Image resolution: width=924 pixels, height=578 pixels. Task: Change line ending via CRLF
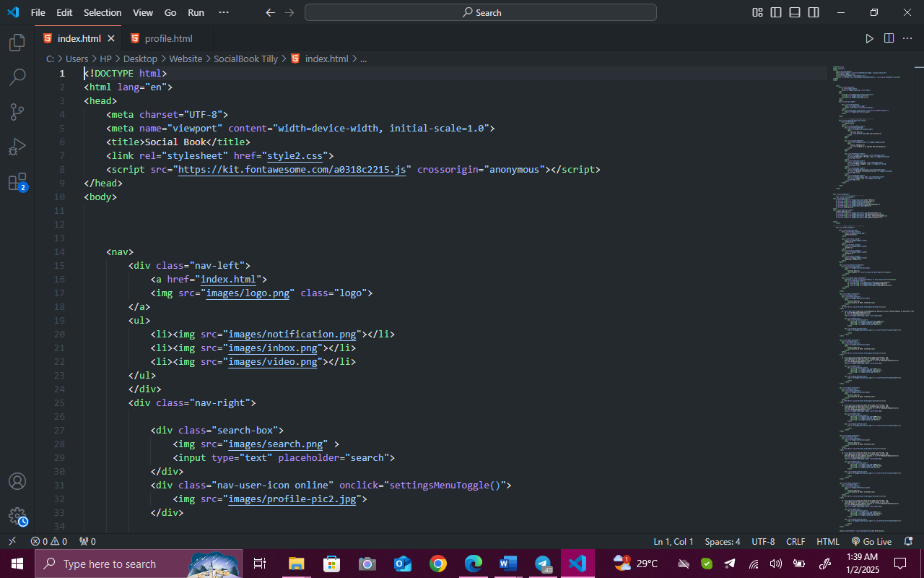(796, 541)
